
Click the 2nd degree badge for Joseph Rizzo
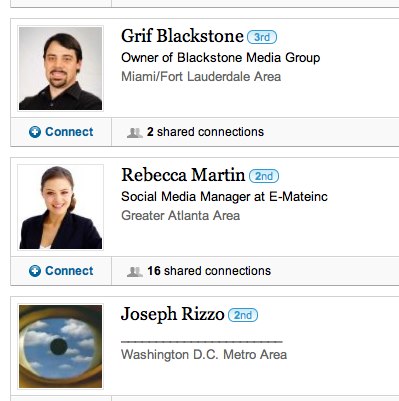[243, 315]
